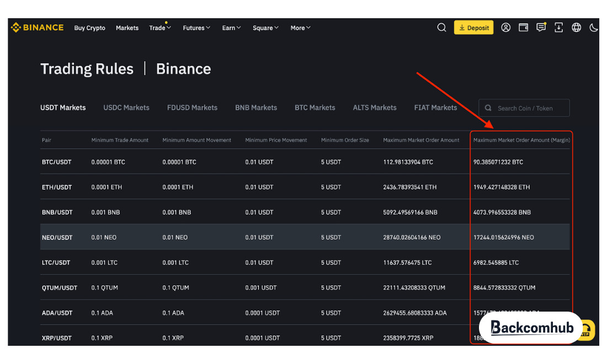Image resolution: width=607 pixels, height=364 pixels.
Task: Click the 17244.015624996 NEO margin value
Action: pos(504,238)
